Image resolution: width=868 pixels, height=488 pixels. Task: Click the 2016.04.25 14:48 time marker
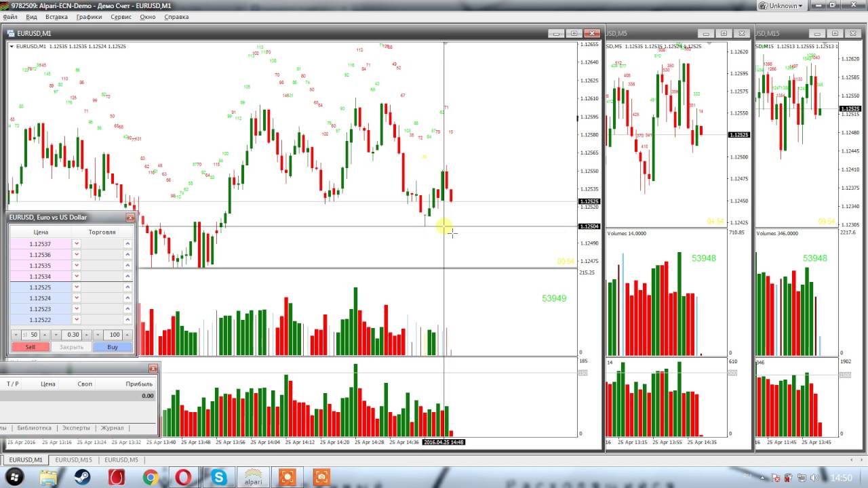444,442
